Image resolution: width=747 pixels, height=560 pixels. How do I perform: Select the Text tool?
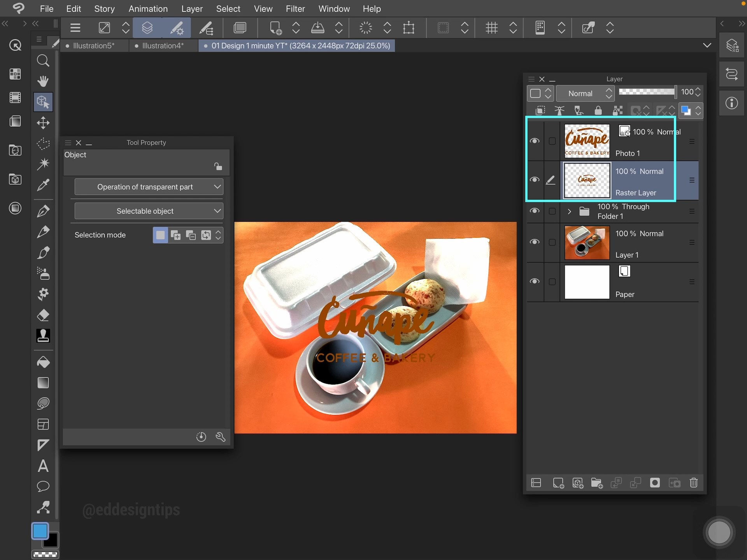(43, 466)
